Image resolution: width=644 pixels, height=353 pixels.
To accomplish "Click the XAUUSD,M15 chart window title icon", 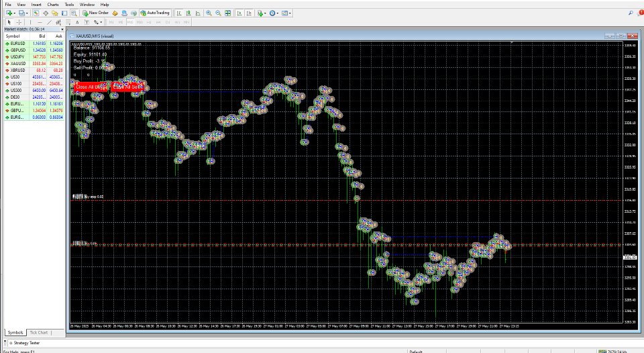I will point(72,36).
